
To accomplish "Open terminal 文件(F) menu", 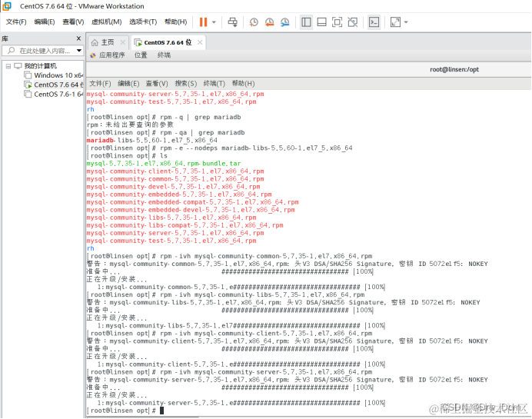I will click(x=100, y=84).
